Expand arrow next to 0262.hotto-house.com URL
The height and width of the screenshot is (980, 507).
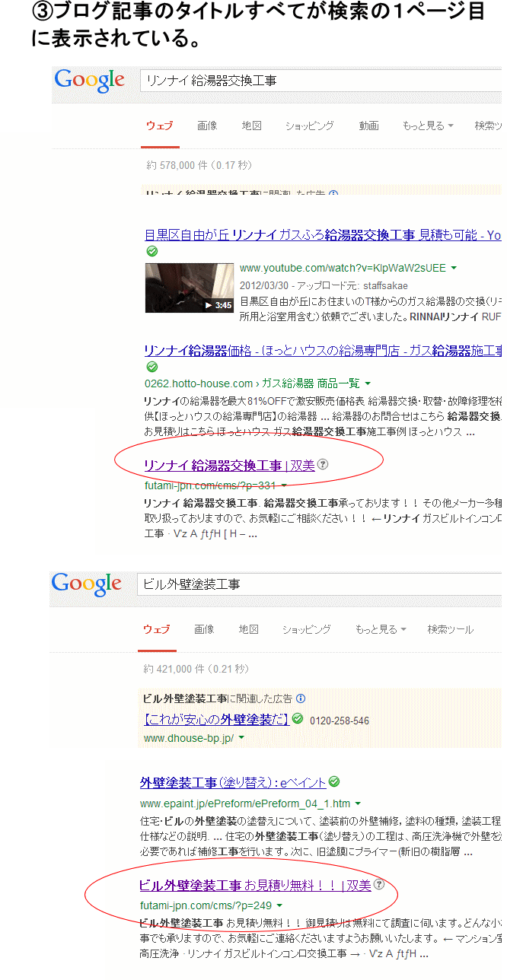(368, 383)
